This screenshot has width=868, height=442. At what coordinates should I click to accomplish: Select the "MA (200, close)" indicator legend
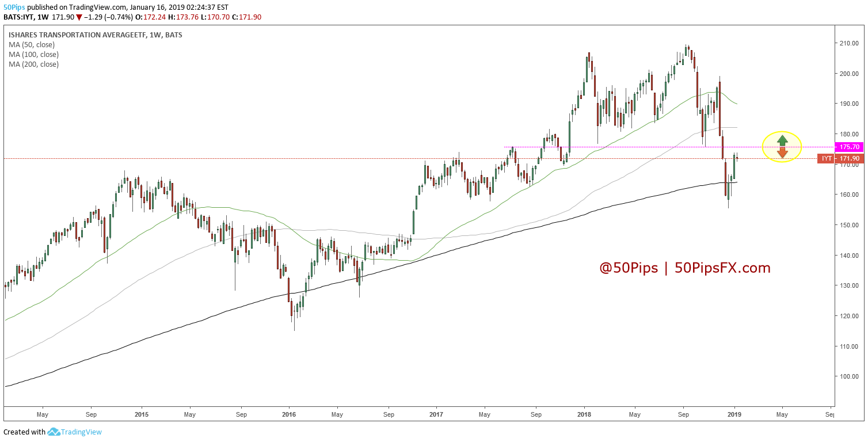[33, 64]
